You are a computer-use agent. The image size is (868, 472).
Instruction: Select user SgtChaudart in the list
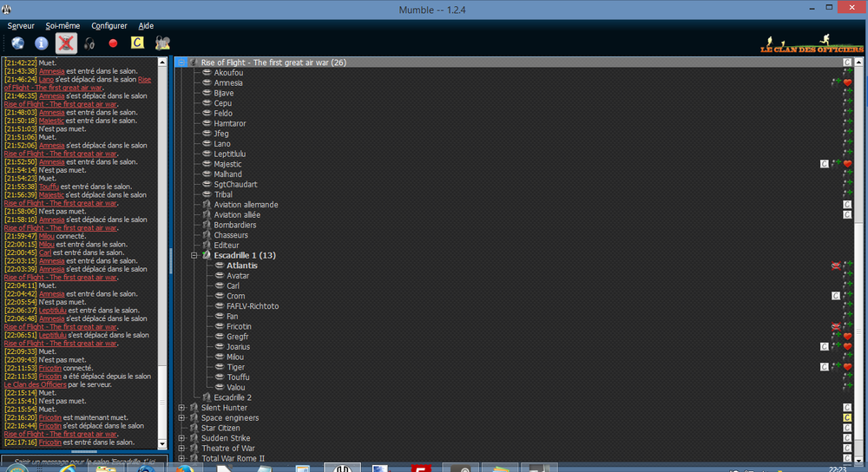(235, 184)
